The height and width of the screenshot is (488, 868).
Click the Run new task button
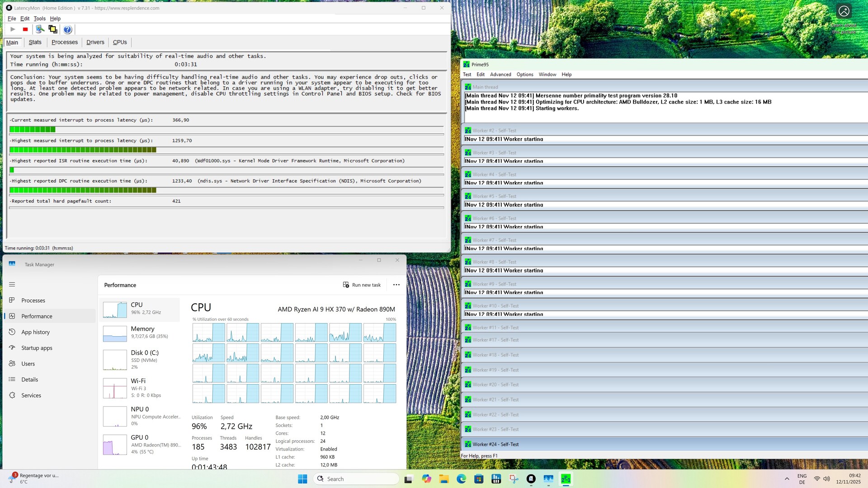click(x=362, y=285)
